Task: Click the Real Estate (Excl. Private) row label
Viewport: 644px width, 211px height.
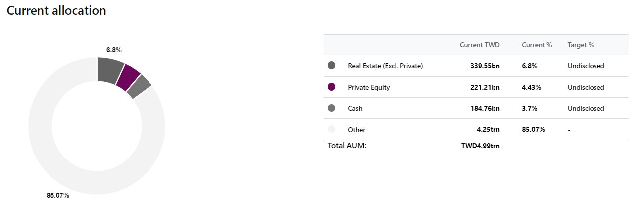Action: (385, 66)
